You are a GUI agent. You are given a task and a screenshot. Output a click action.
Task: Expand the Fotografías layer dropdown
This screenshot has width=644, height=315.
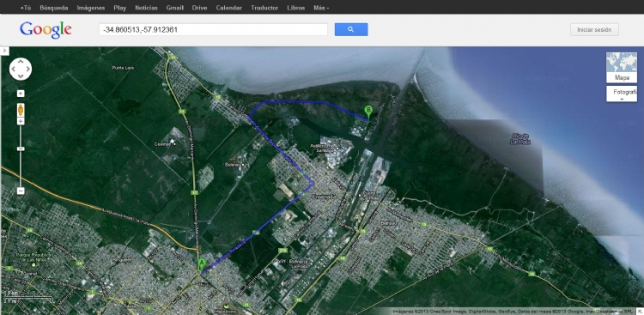pyautogui.click(x=622, y=94)
